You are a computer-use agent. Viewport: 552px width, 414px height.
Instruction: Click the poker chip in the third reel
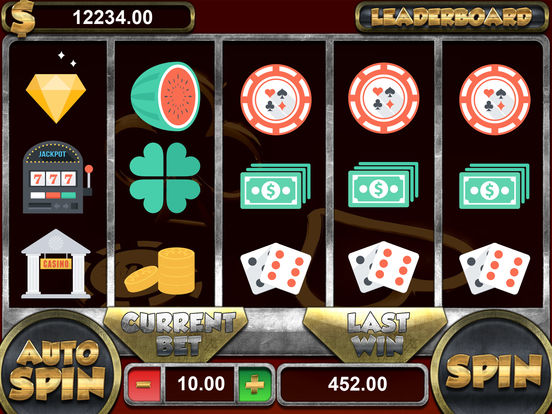pos(276,99)
